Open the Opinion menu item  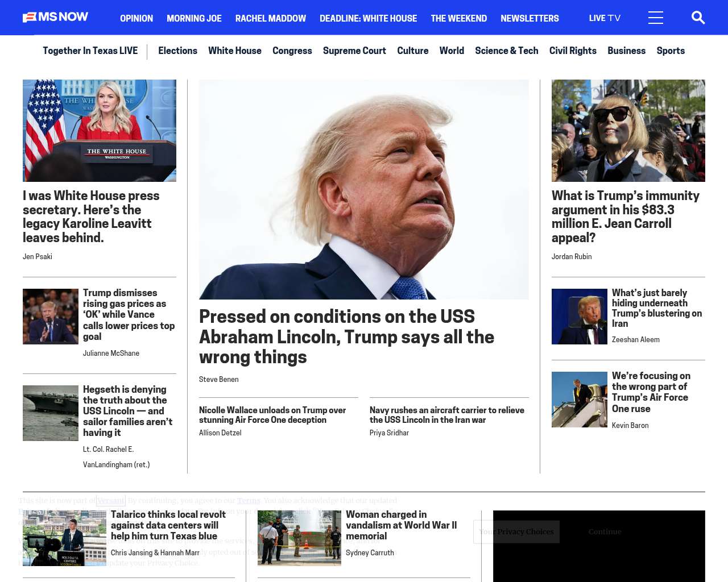pos(136,18)
